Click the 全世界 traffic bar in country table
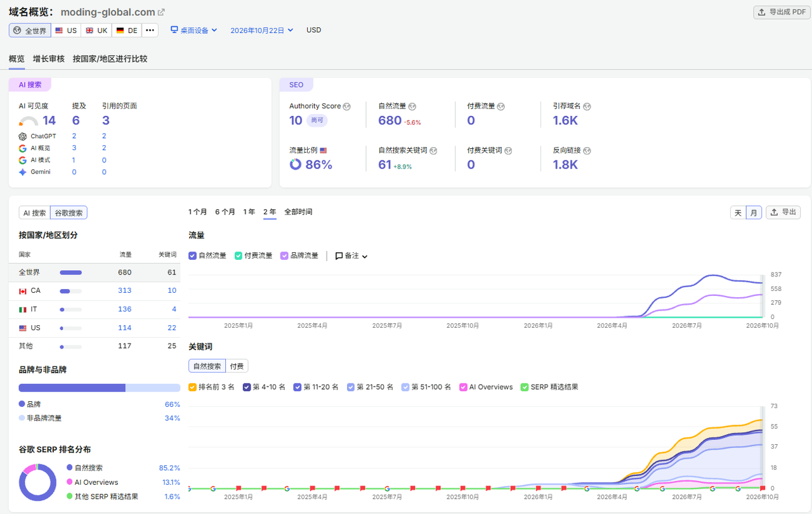 click(x=71, y=273)
